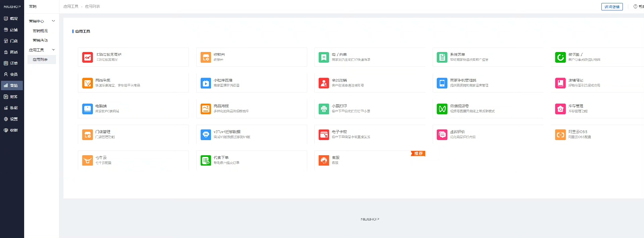This screenshot has height=238, width=644.
Task: Click the 应用工具 breadcrumb link
Action: [x=71, y=6]
